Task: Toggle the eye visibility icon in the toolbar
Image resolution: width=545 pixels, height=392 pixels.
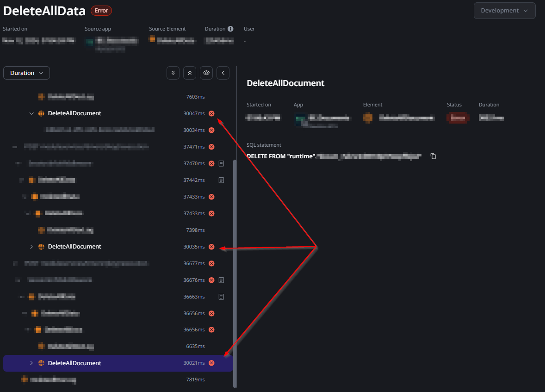Action: (x=206, y=73)
